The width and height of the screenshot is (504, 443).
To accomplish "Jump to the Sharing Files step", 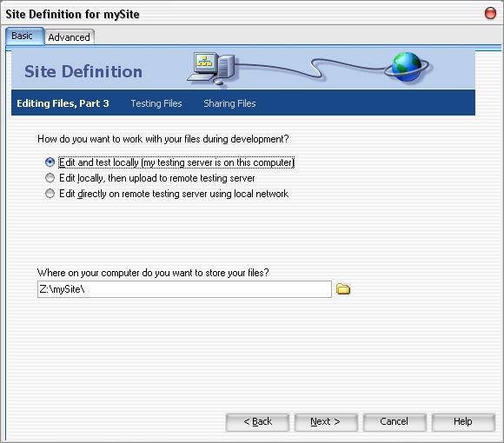I will pos(229,103).
